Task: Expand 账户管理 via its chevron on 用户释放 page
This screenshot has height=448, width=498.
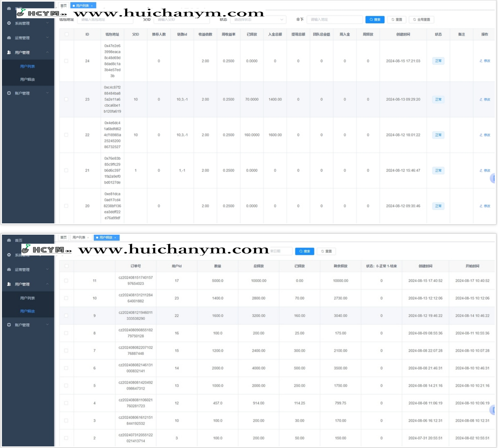Action: [48, 325]
